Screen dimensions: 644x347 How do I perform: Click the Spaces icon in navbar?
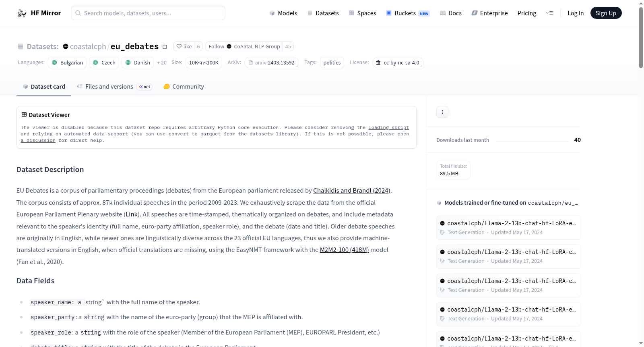click(352, 13)
